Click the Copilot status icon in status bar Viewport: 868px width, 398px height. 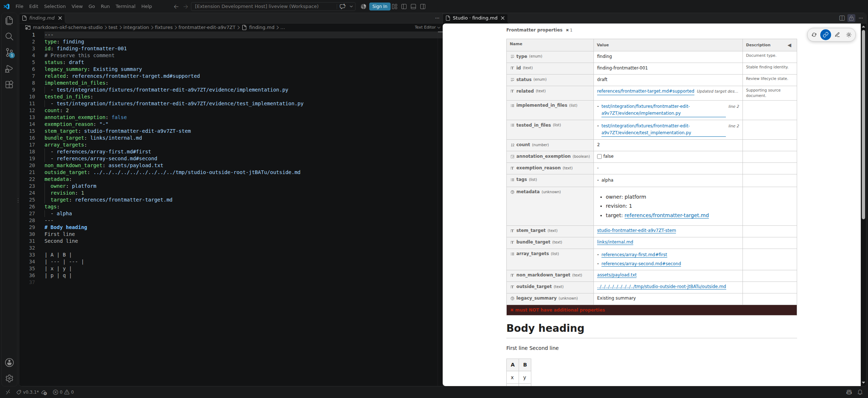pyautogui.click(x=849, y=392)
